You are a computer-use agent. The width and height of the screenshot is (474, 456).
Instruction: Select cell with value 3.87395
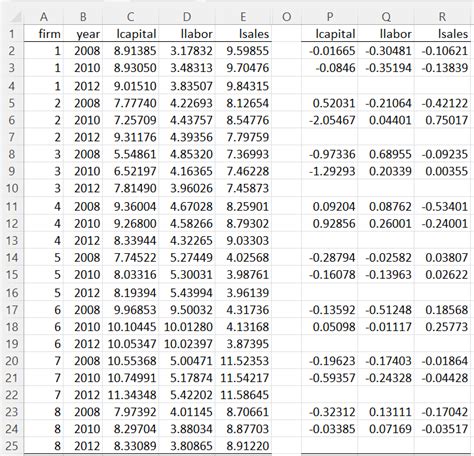click(x=243, y=344)
